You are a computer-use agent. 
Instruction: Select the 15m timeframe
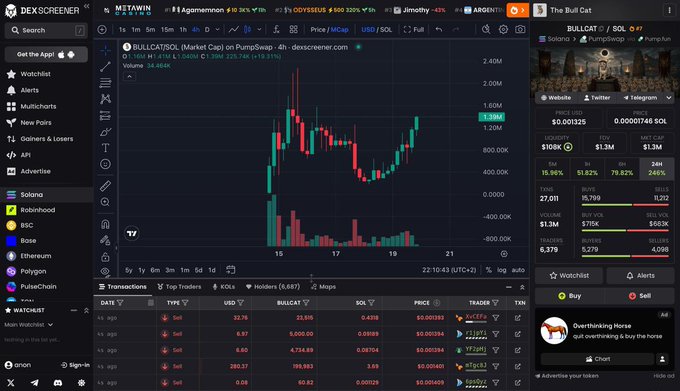click(x=167, y=29)
